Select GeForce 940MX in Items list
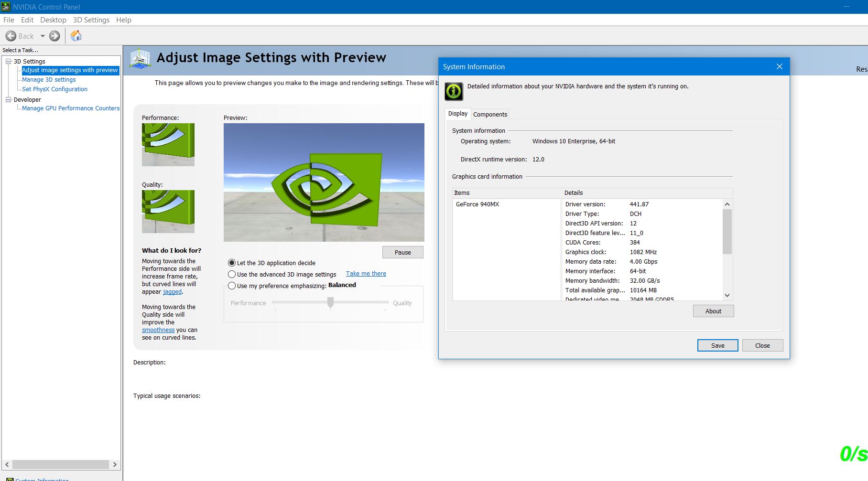 [477, 204]
